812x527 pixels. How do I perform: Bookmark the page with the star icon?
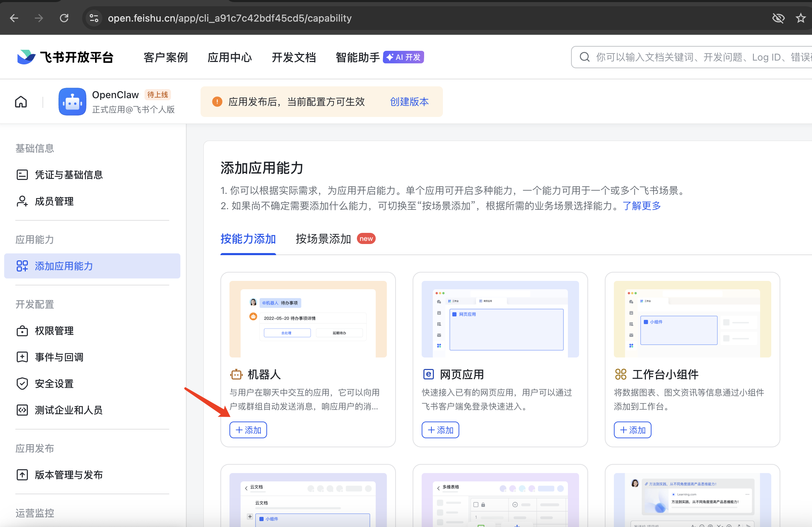(x=801, y=18)
